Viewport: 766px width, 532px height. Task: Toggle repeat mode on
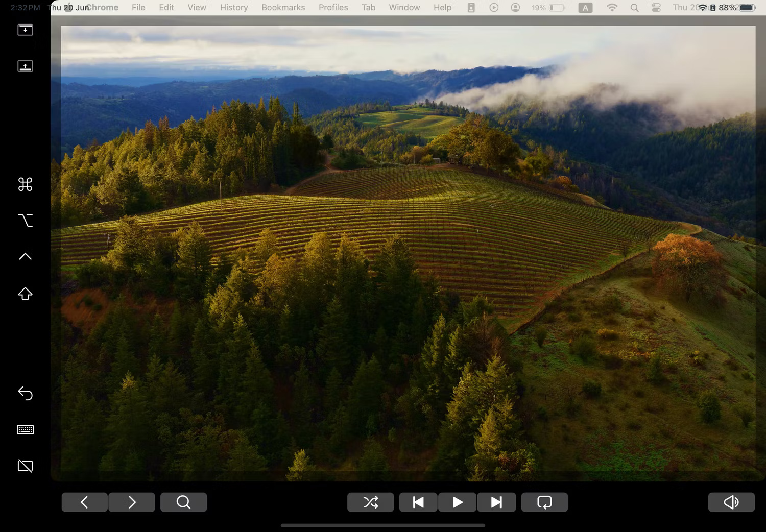pos(544,502)
